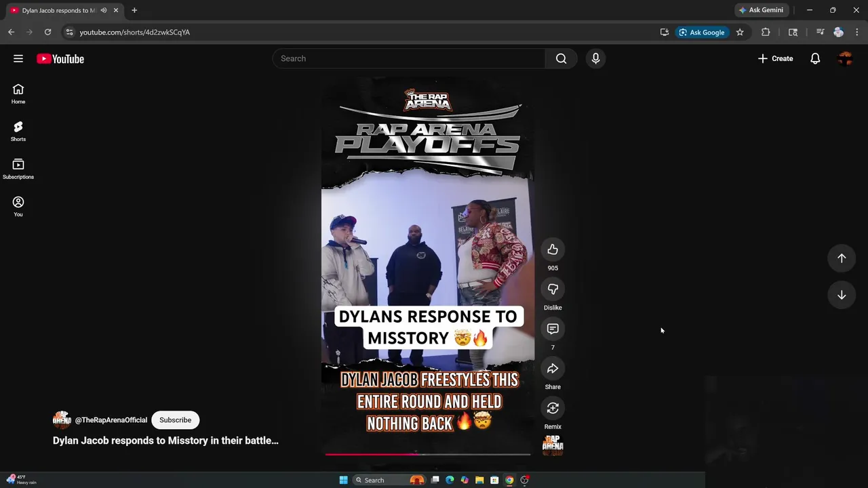
Task: Open Task View on the taskbar
Action: click(x=435, y=480)
